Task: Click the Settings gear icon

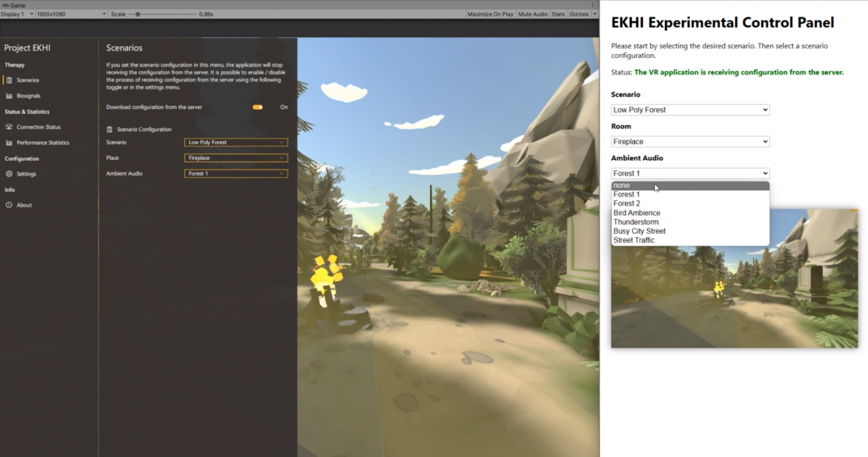Action: click(x=9, y=174)
